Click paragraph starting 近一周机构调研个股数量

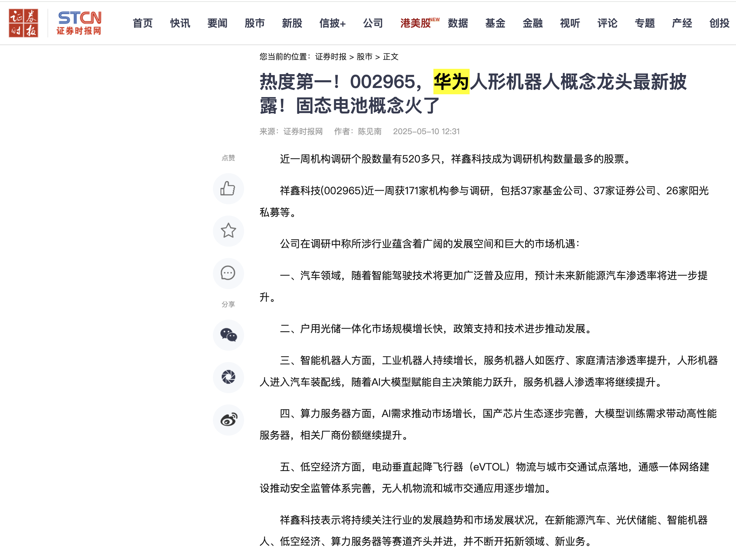pyautogui.click(x=456, y=159)
